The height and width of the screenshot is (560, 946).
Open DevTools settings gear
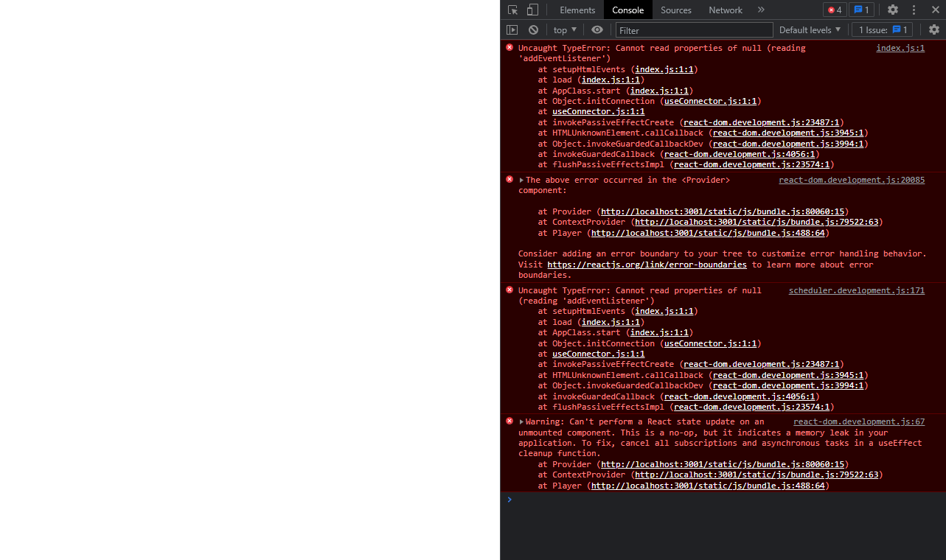click(x=891, y=10)
